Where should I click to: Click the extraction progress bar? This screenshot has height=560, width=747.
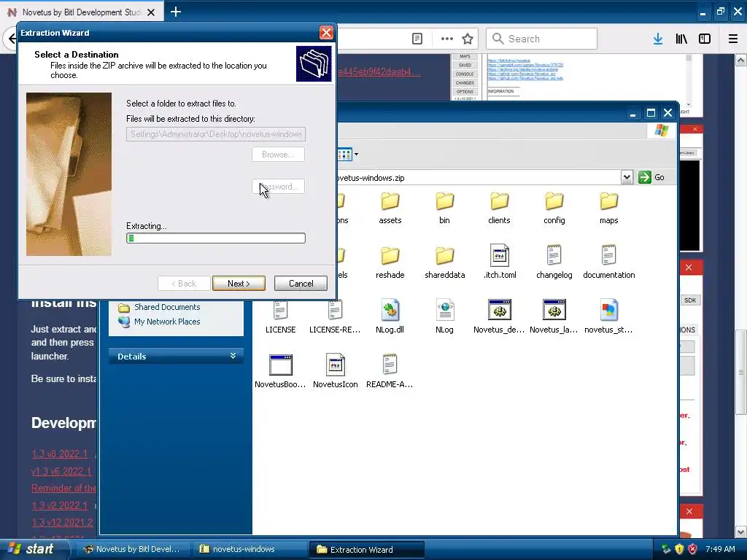[216, 238]
